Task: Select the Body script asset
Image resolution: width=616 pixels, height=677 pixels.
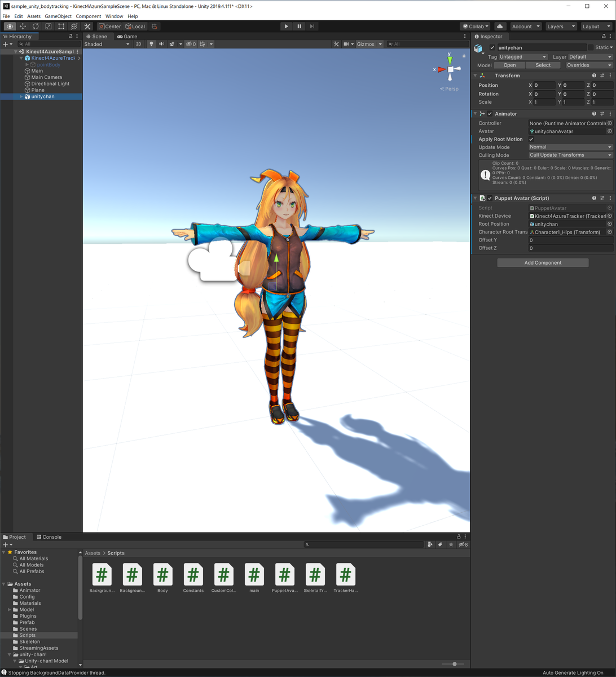Action: [x=162, y=578]
